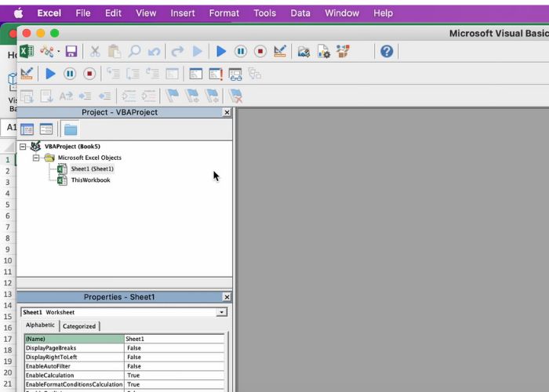Click the View Microsoft Excel icon

(x=27, y=52)
